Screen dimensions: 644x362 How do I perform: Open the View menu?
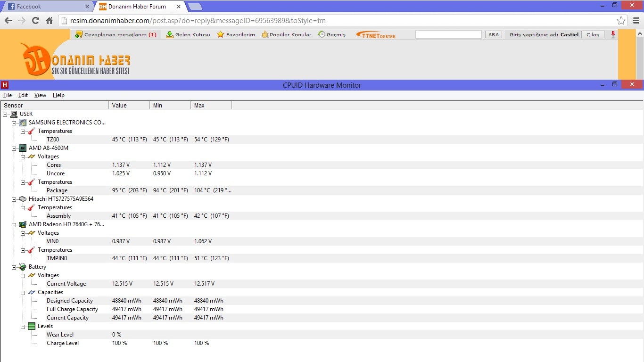click(x=40, y=95)
